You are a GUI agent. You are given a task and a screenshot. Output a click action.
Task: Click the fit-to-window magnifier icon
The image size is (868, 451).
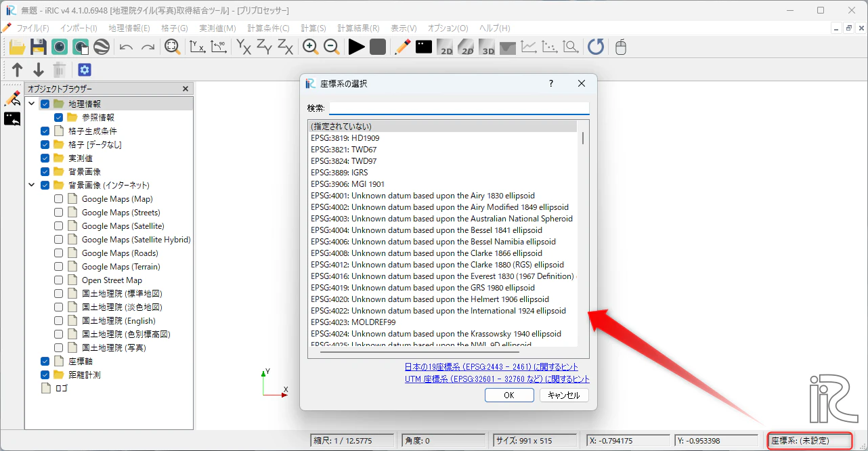(x=173, y=47)
